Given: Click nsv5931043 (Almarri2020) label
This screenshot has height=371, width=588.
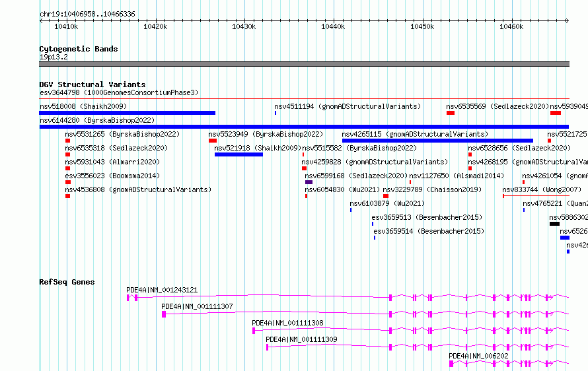Looking at the screenshot, I should coord(112,162).
